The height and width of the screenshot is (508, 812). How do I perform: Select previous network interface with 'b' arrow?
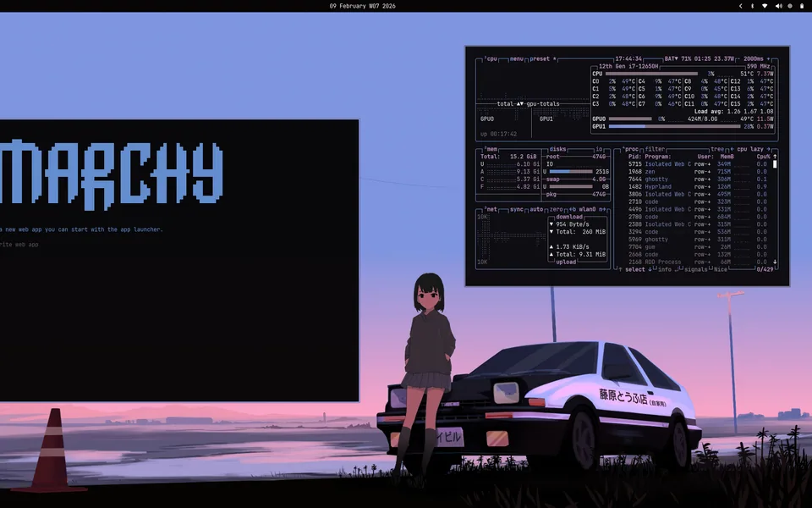tap(573, 209)
